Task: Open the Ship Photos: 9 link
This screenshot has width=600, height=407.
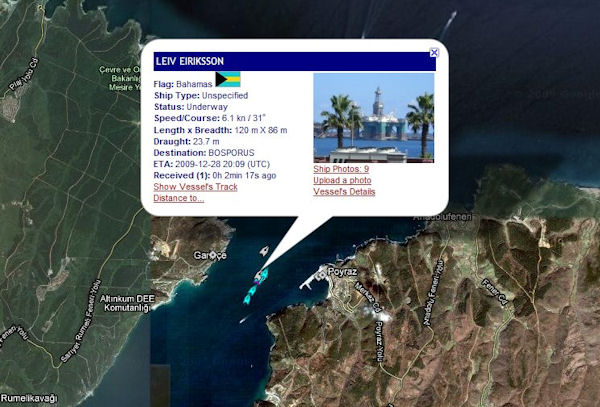Action: click(x=341, y=169)
